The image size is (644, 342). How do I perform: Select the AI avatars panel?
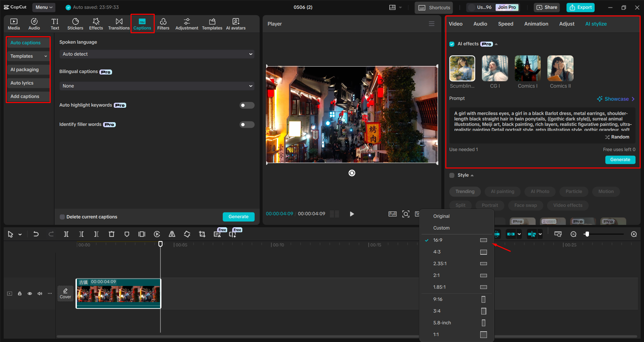[x=236, y=23]
